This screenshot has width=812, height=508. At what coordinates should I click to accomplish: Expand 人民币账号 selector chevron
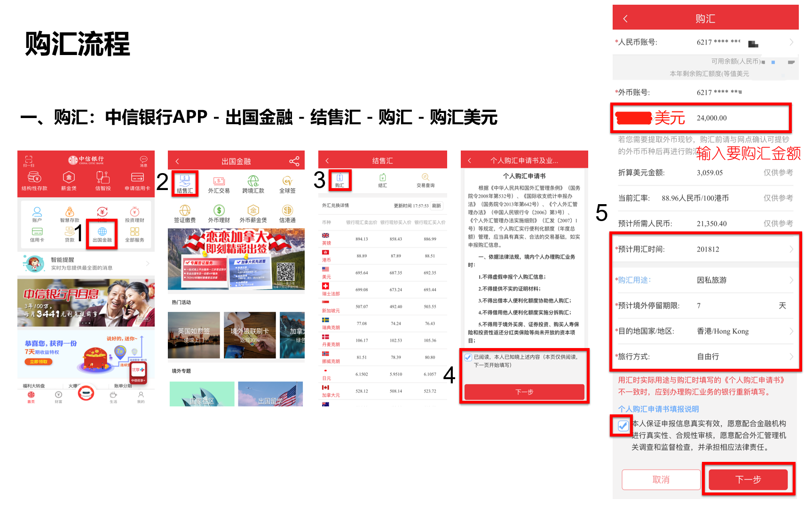(x=791, y=42)
